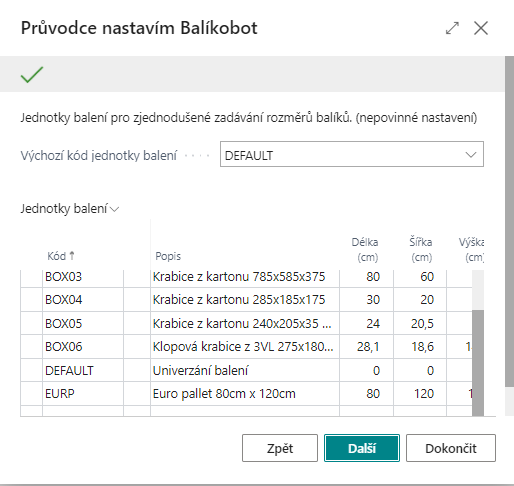Click the packaging units table vertical scrollbar
Viewport: 514px width, 486px height.
click(x=478, y=363)
